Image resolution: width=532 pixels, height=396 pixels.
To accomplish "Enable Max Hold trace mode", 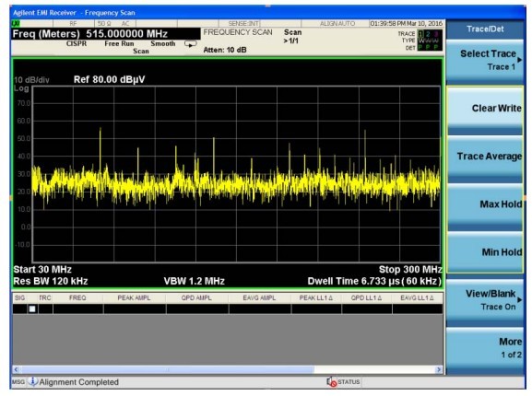I will pos(485,206).
